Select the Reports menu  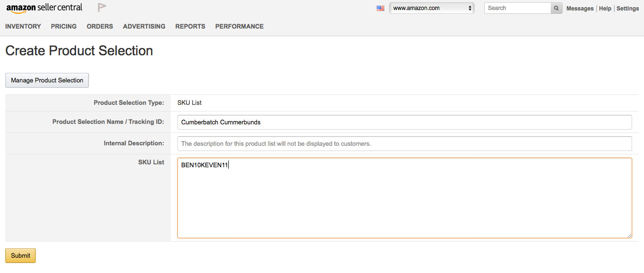click(190, 27)
